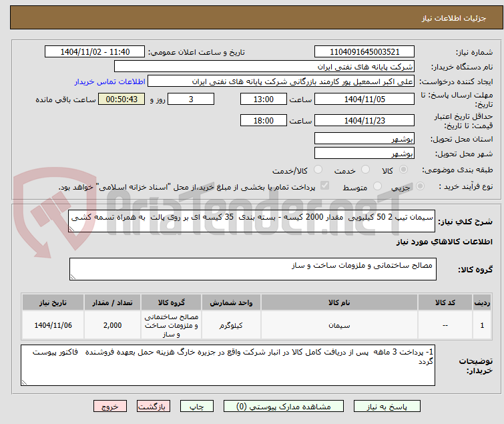This screenshot has width=504, height=424.
Task: Click the گروه کالا text area
Action: [x=253, y=269]
